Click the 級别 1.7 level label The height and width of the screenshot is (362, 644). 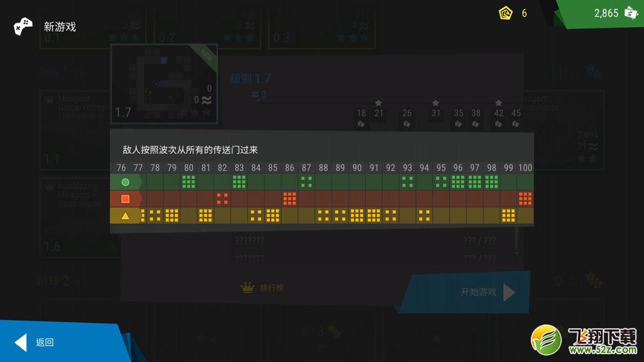click(x=250, y=78)
